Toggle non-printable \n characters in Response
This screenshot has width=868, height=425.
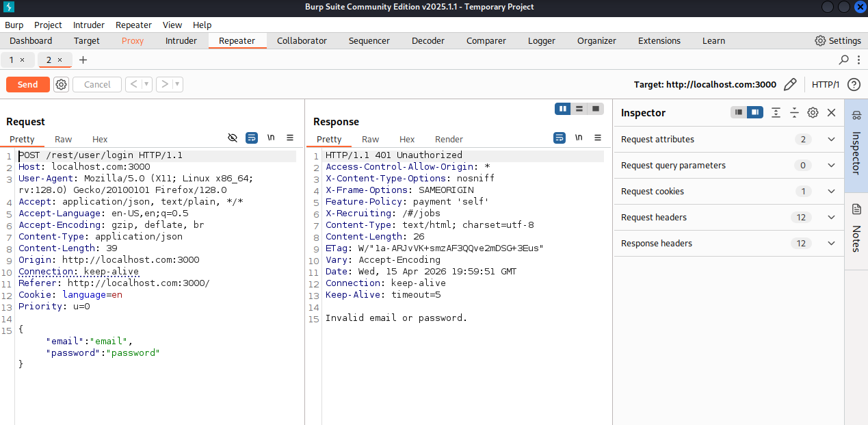[579, 138]
